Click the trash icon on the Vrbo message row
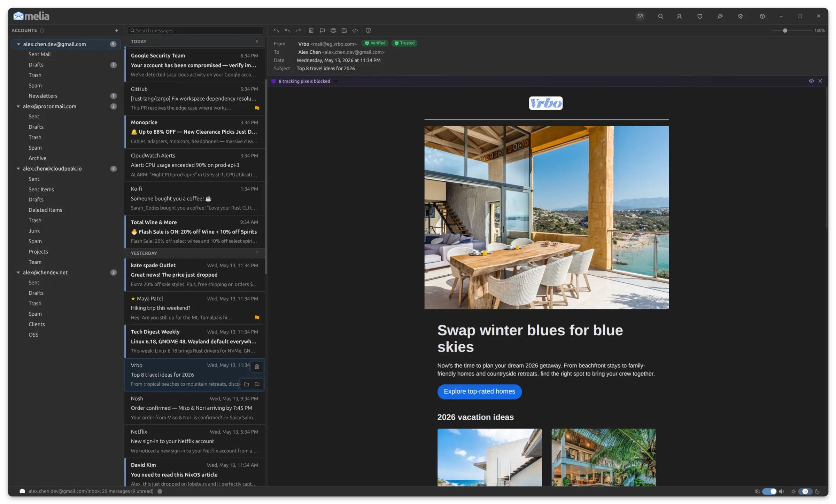Viewport: 836px width, 504px height. point(257,367)
